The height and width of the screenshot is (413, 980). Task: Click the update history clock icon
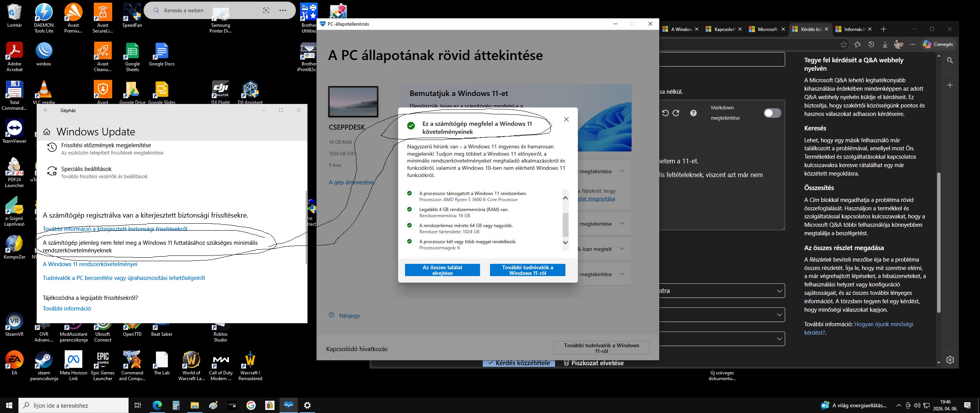click(x=52, y=148)
